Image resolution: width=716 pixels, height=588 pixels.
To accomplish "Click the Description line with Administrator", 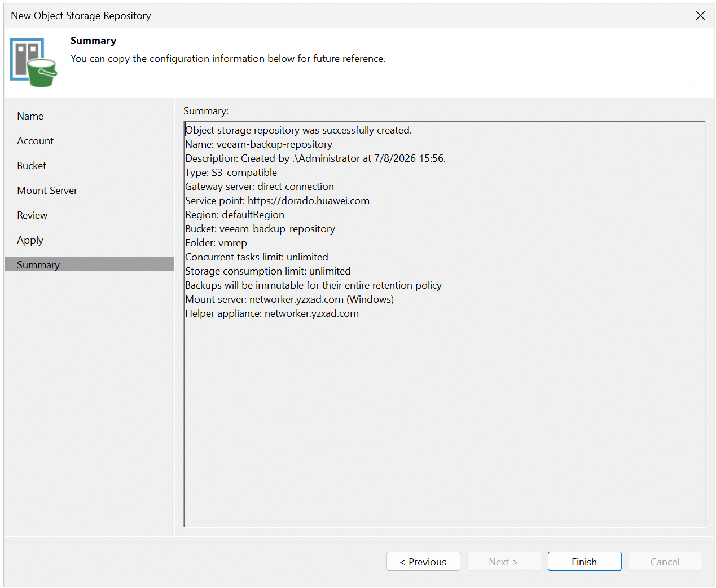I will 315,158.
